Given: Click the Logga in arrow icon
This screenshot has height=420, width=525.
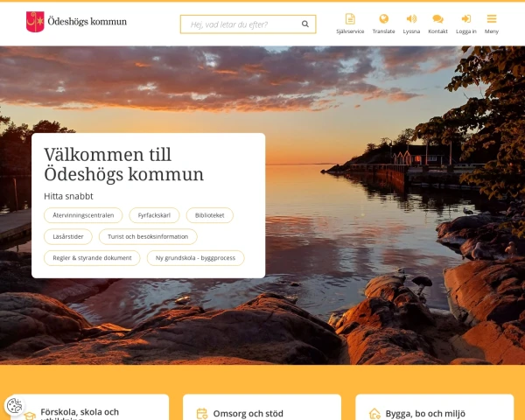Looking at the screenshot, I should (x=466, y=18).
